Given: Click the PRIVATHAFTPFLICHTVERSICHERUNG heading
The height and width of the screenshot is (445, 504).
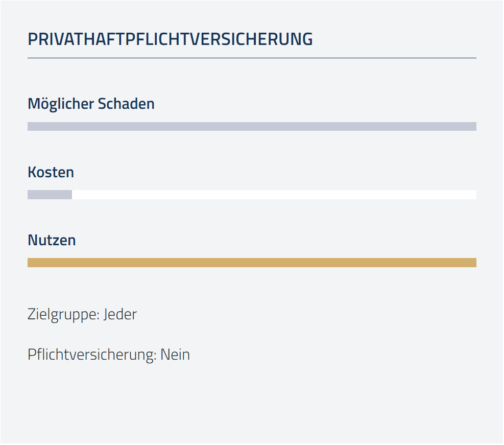Looking at the screenshot, I should click(170, 39).
